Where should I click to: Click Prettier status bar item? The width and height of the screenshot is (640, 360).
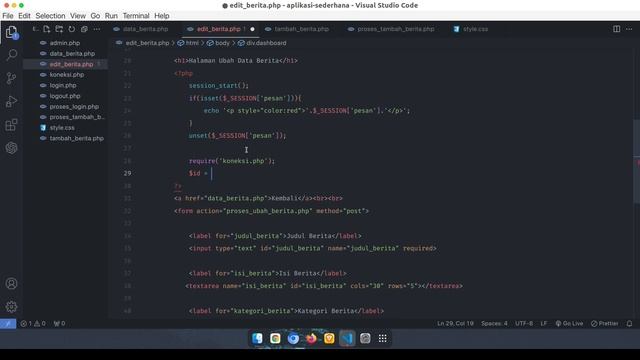click(x=604, y=324)
